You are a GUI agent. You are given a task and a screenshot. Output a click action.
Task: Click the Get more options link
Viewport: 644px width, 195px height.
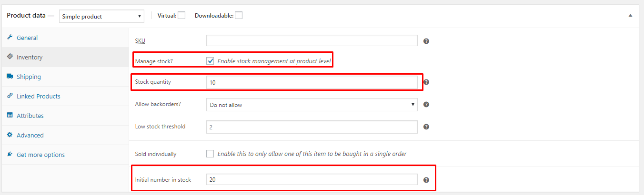tap(40, 155)
